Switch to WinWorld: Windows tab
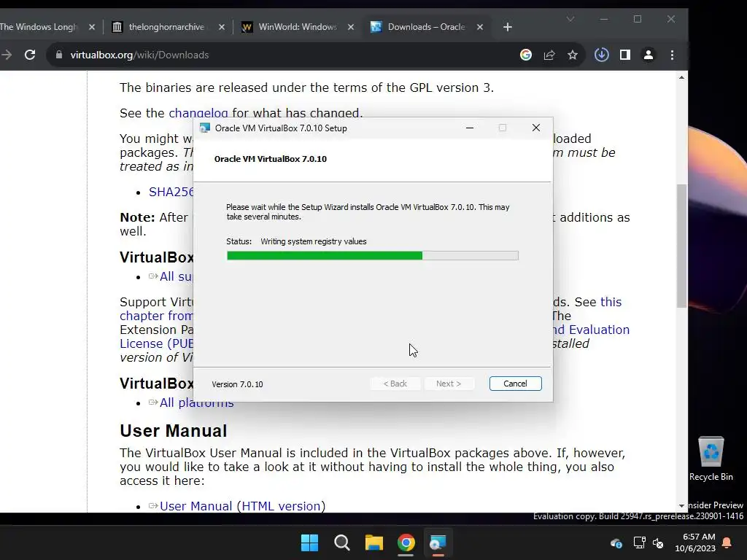The width and height of the screenshot is (747, 560). (x=298, y=27)
